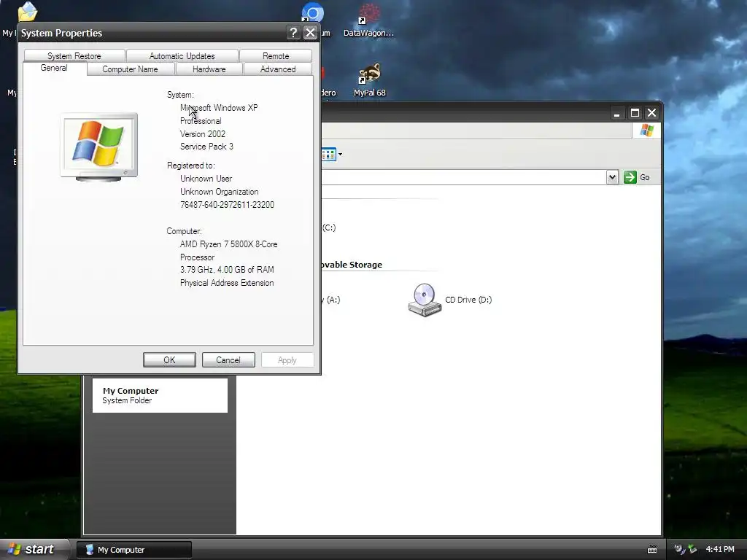Open the address bar dropdown in My Computer
Image resolution: width=747 pixels, height=560 pixels.
pyautogui.click(x=612, y=177)
